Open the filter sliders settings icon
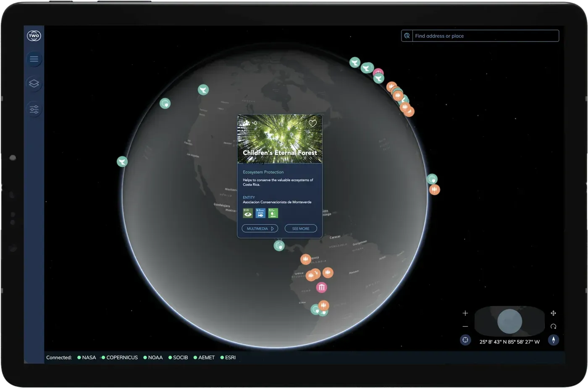Image resolution: width=588 pixels, height=388 pixels. [x=34, y=109]
